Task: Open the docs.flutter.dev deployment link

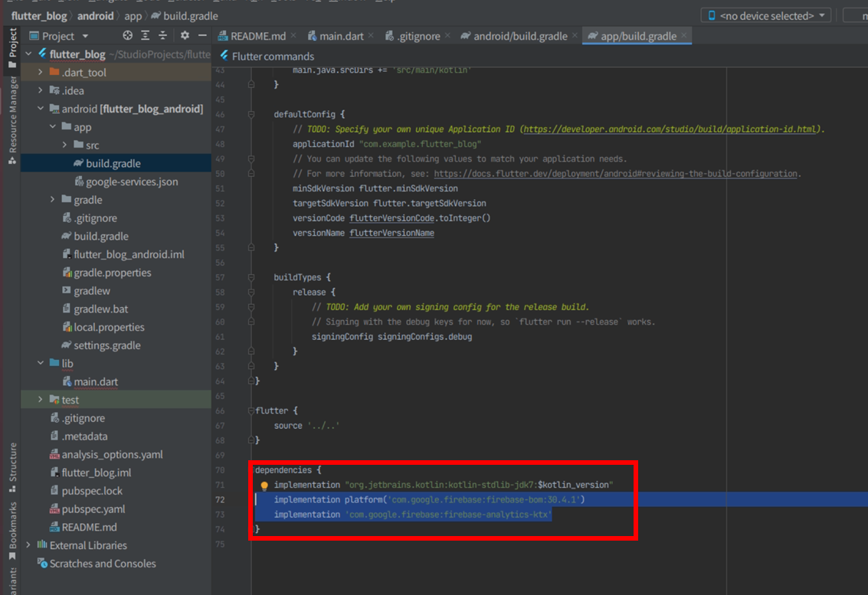Action: coord(616,174)
